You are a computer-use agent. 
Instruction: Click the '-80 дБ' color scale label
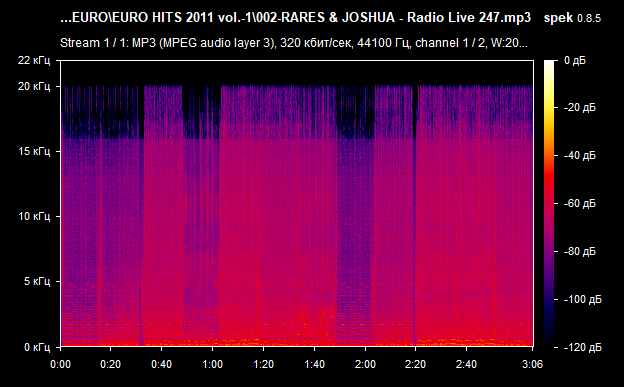coord(580,252)
